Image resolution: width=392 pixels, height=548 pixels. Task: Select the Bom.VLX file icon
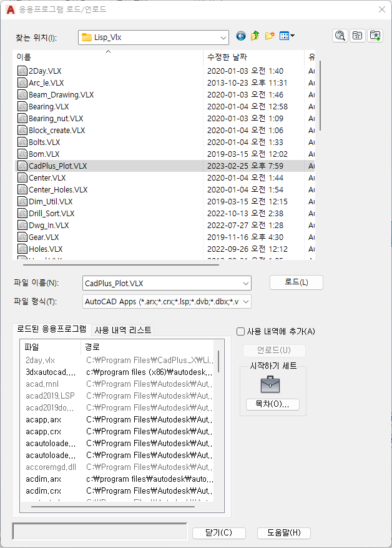[22, 154]
